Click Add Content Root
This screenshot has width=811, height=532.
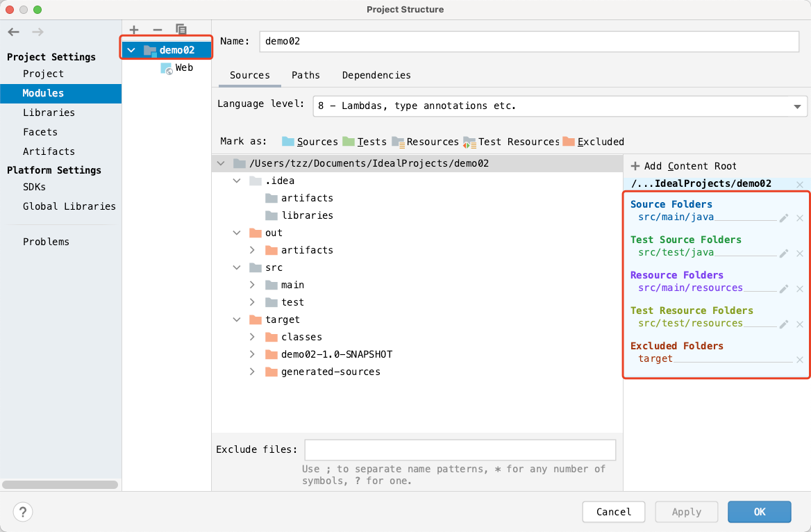point(684,166)
